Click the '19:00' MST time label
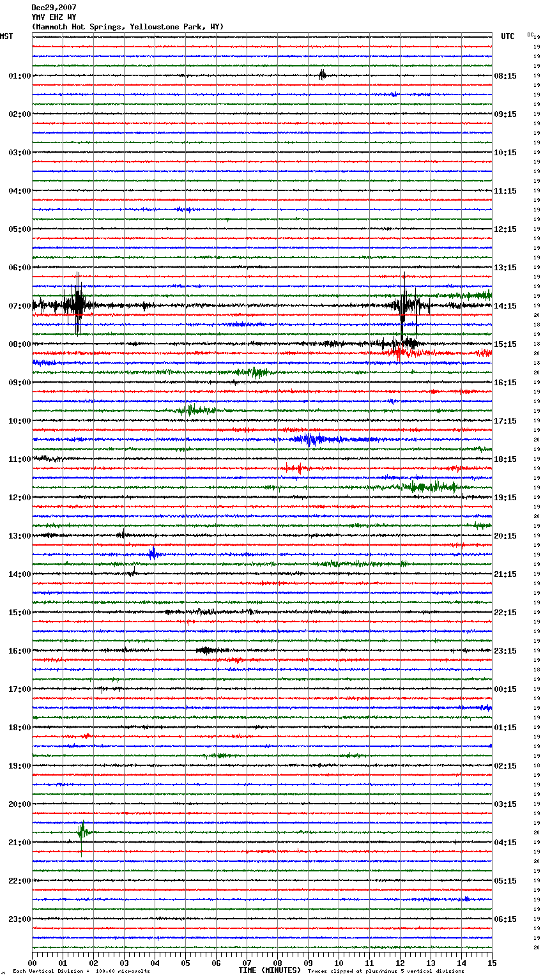Image resolution: width=543 pixels, height=980 pixels. coord(20,766)
